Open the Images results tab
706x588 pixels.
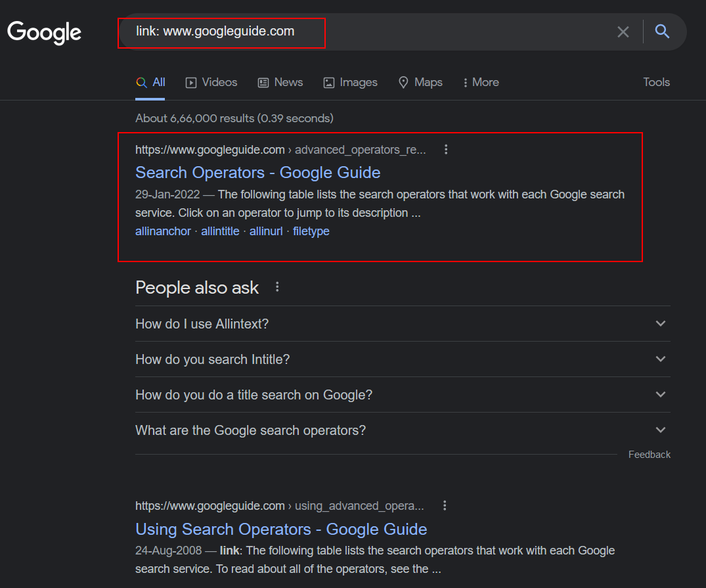350,83
